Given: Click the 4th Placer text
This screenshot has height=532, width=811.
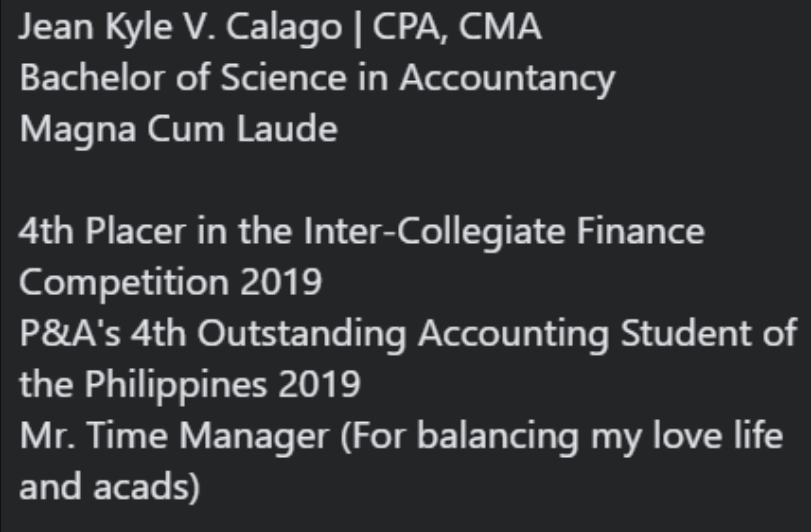Looking at the screenshot, I should (x=102, y=231).
